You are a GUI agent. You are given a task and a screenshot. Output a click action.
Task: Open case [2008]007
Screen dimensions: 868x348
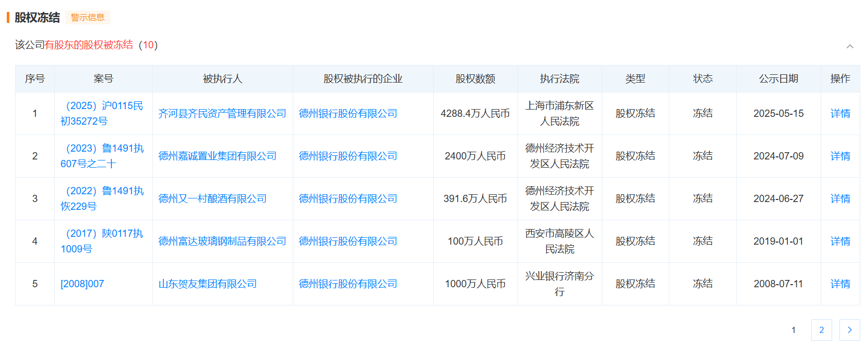pyautogui.click(x=82, y=284)
